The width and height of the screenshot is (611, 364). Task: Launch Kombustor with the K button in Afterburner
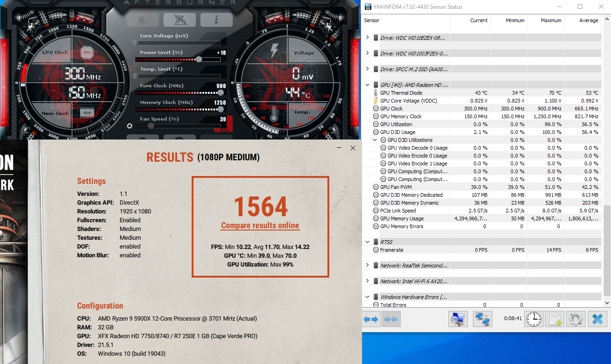(142, 20)
